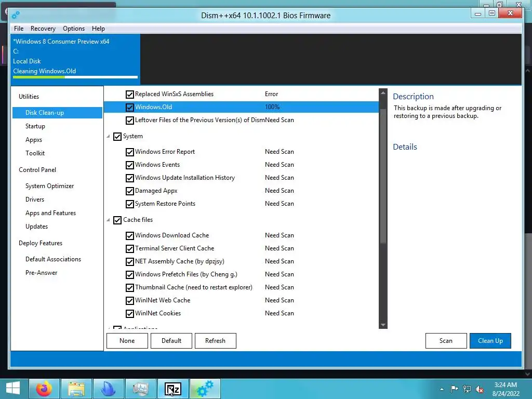The height and width of the screenshot is (399, 532).
Task: Switch to the Rz taskbar app
Action: coord(172,389)
